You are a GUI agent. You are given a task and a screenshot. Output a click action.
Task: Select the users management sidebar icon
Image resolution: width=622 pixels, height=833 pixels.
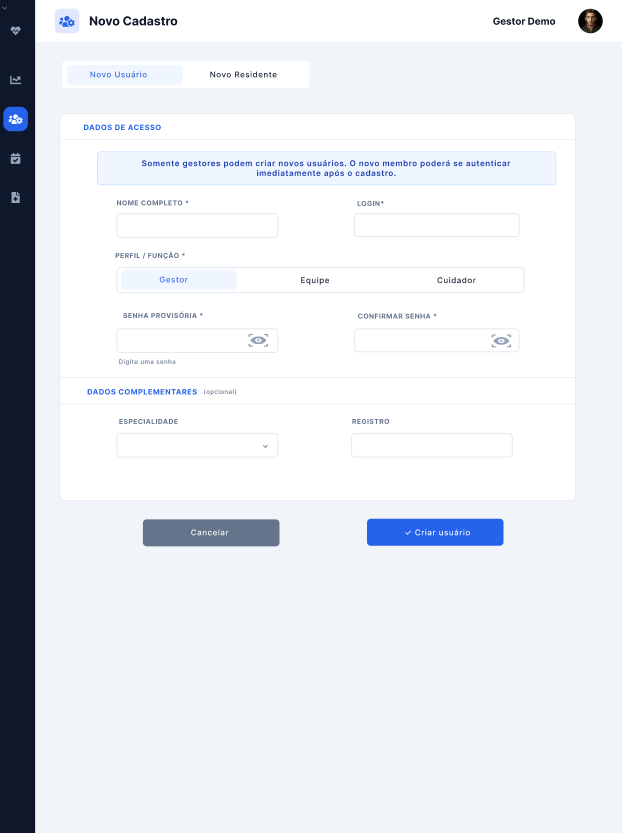15,119
